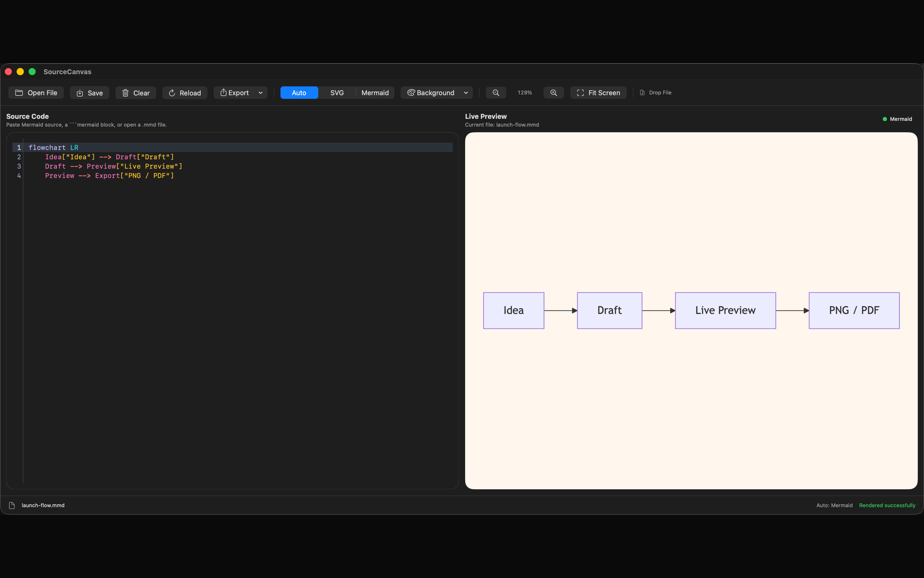Click the Idea node in preview
Image resolution: width=924 pixels, height=578 pixels.
[x=514, y=311]
